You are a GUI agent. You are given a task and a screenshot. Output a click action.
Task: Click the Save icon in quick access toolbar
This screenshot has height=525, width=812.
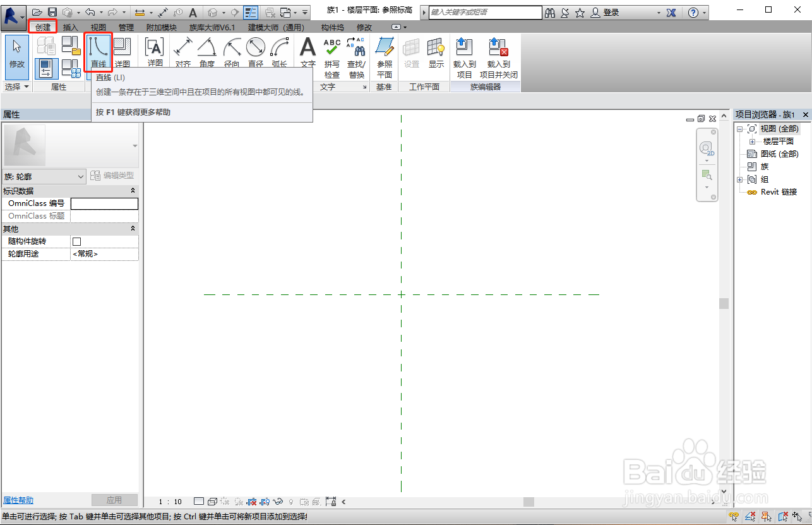pos(52,12)
